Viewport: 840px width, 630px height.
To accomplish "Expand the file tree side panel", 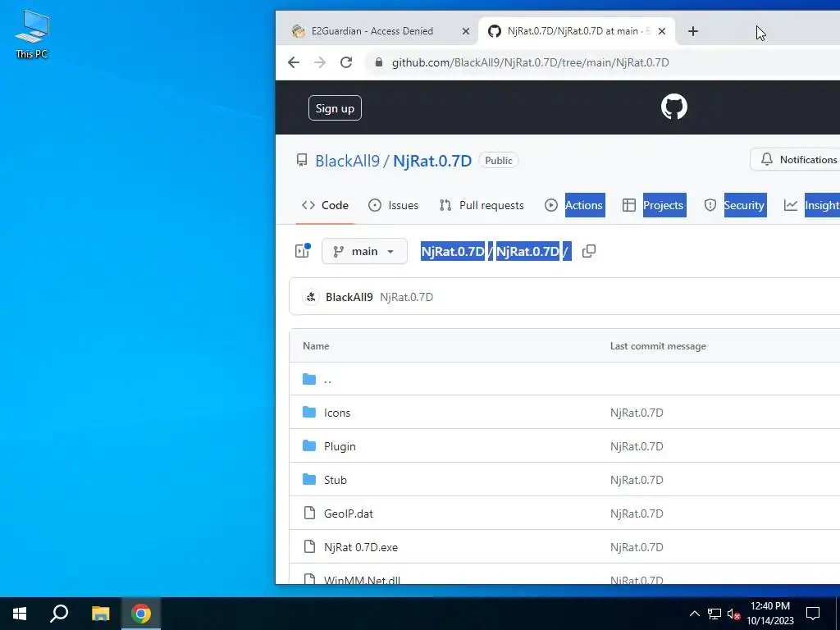I will click(303, 251).
